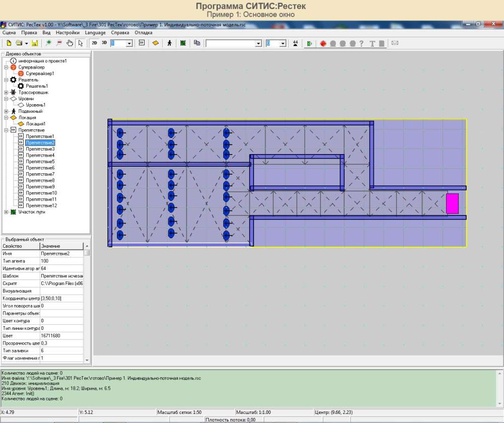Select the hand pan tool
The width and height of the screenshot is (504, 423).
point(70,43)
